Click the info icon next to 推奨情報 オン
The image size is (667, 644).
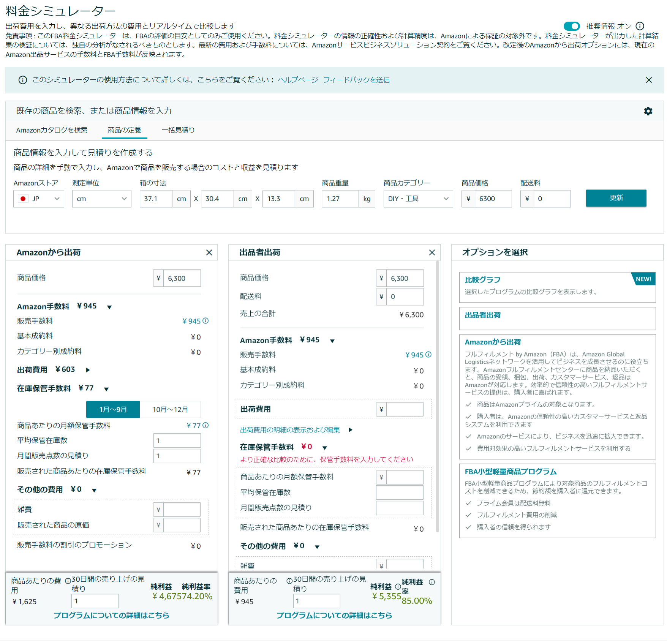[x=640, y=26]
